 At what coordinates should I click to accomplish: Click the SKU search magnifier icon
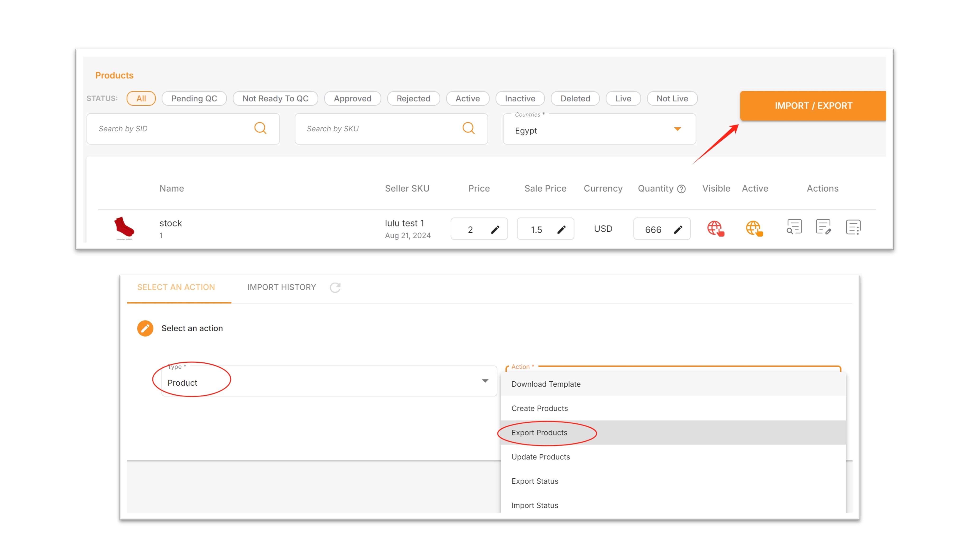468,128
